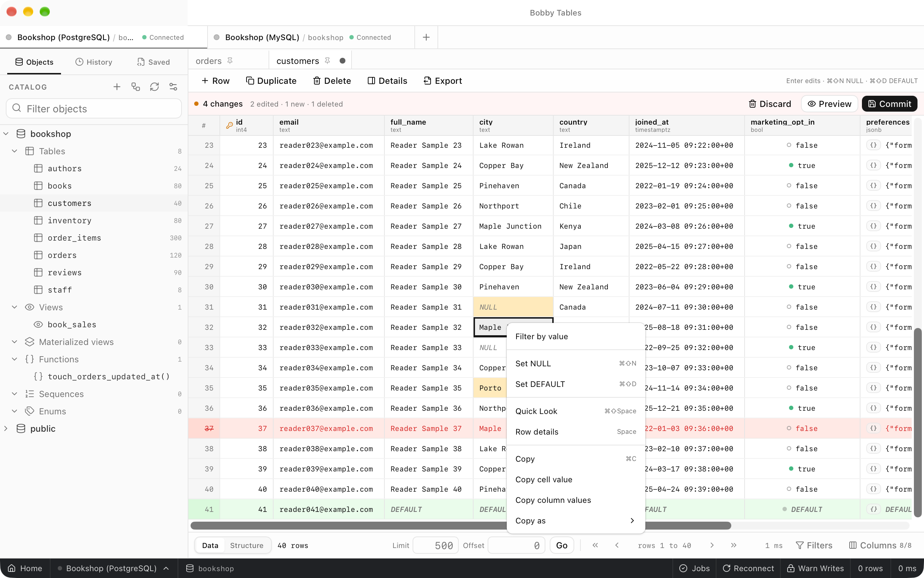This screenshot has height=578, width=924.
Task: Click the search magnifier in Filter objects
Action: 17,108
